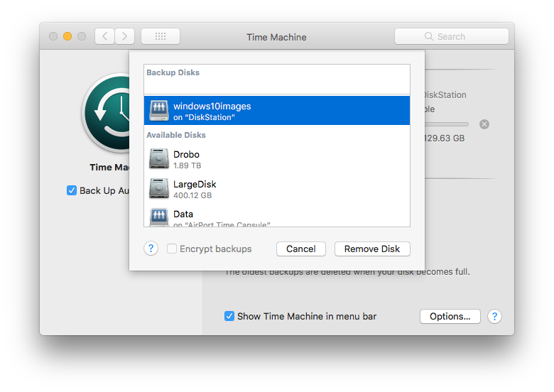
Task: Click the Data network disk icon
Action: (159, 217)
